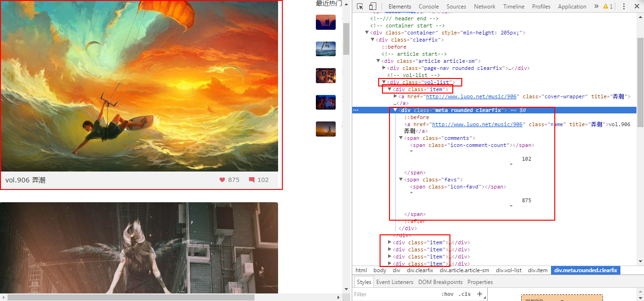This screenshot has height=301, width=644.
Task: Collapse the div class vol-list node
Action: [384, 82]
